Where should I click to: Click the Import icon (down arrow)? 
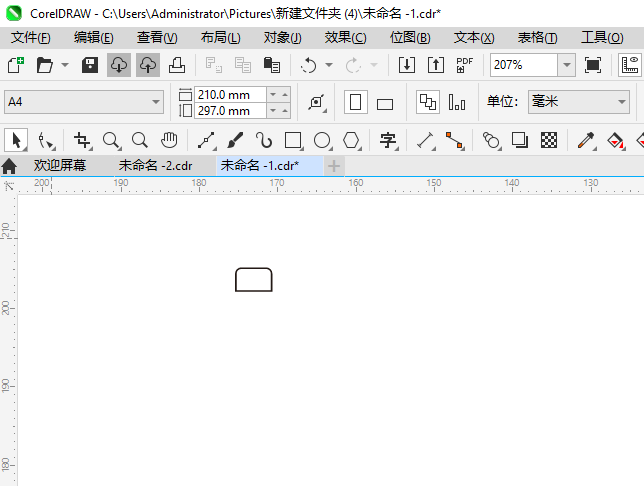pyautogui.click(x=407, y=65)
